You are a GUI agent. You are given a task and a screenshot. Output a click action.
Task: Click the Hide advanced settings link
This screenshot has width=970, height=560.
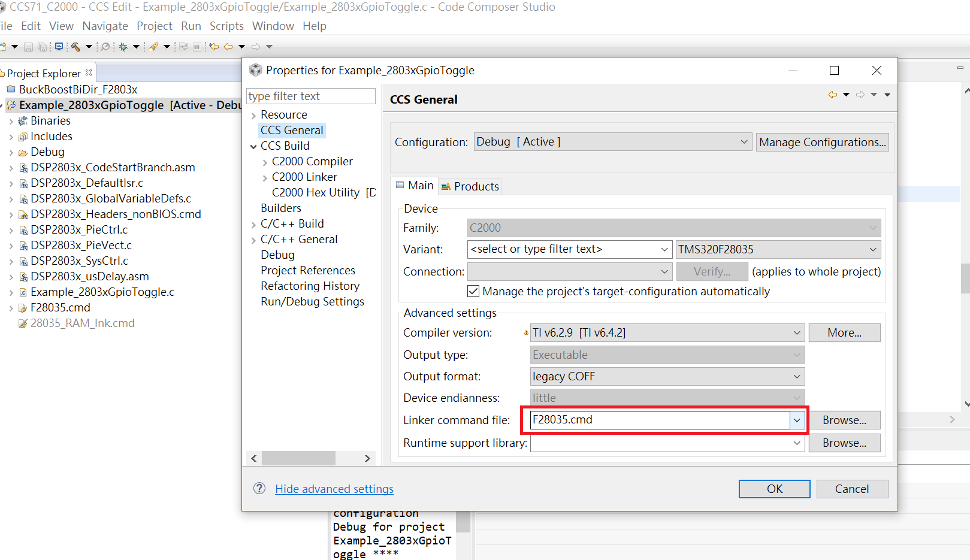tap(334, 489)
